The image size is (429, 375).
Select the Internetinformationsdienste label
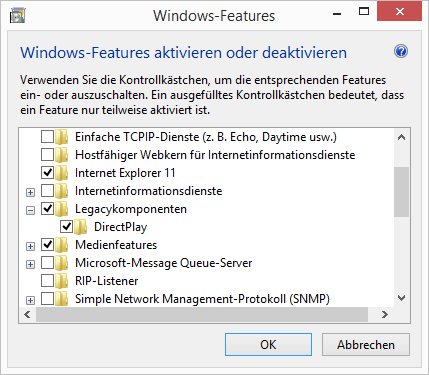149,191
